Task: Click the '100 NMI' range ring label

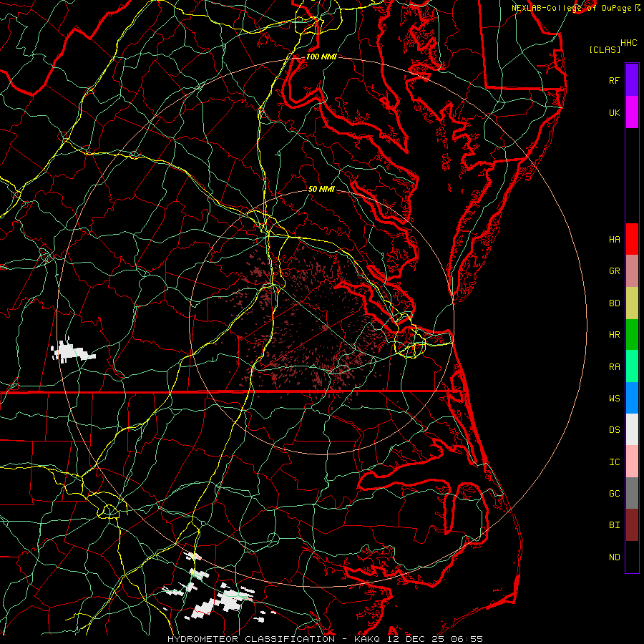Action: point(321,57)
